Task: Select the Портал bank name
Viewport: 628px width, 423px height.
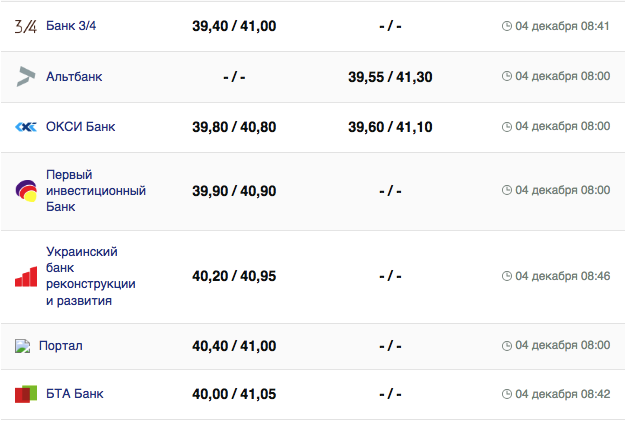Action: click(61, 346)
